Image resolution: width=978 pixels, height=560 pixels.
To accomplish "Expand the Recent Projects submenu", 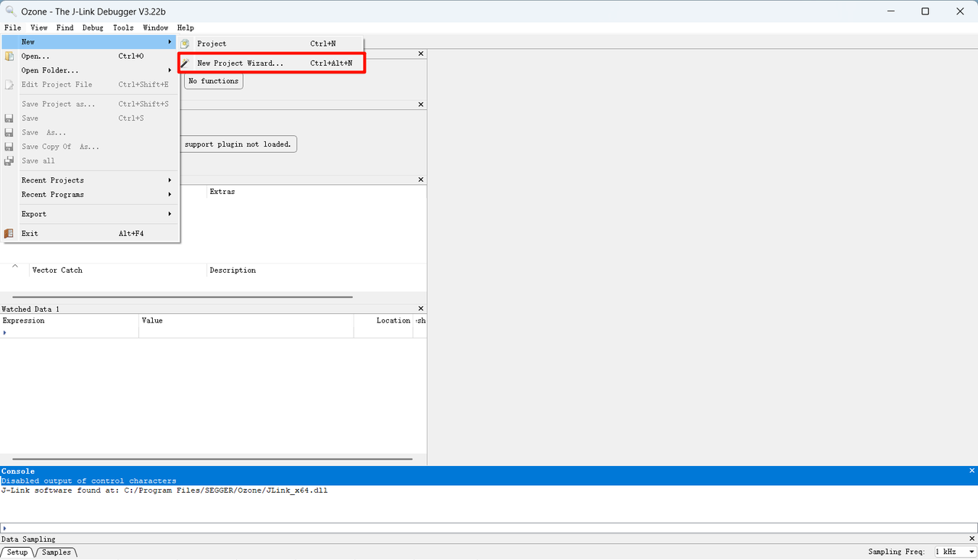I will tap(90, 180).
